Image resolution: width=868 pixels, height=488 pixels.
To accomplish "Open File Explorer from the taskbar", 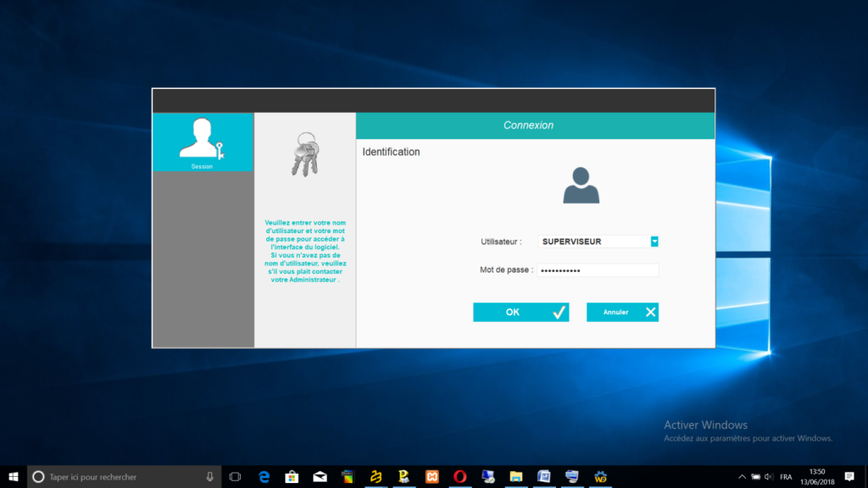I will (x=515, y=477).
